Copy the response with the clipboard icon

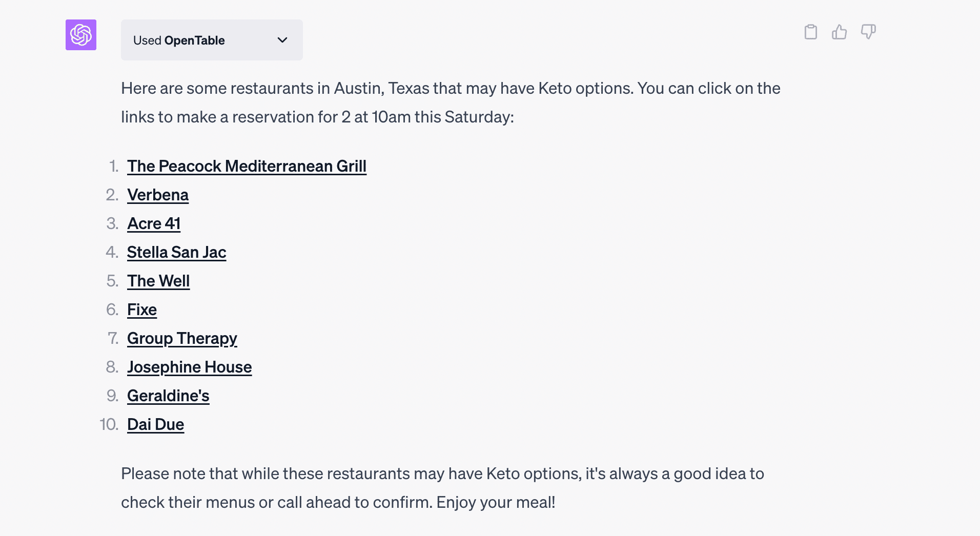point(810,32)
